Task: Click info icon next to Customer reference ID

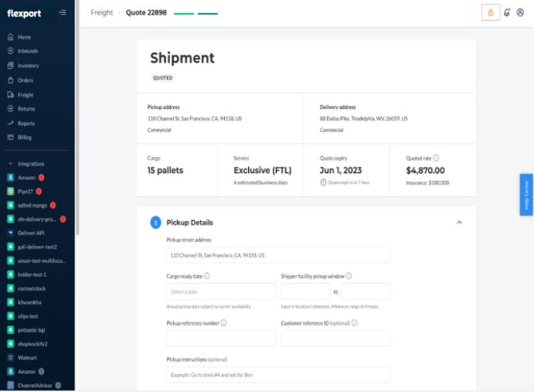Action: click(x=354, y=322)
